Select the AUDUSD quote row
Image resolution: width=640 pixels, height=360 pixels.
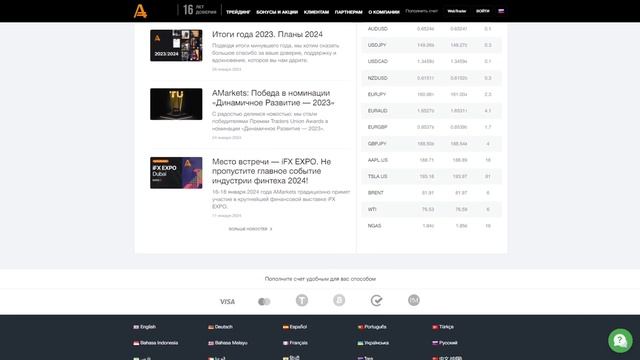(x=431, y=29)
